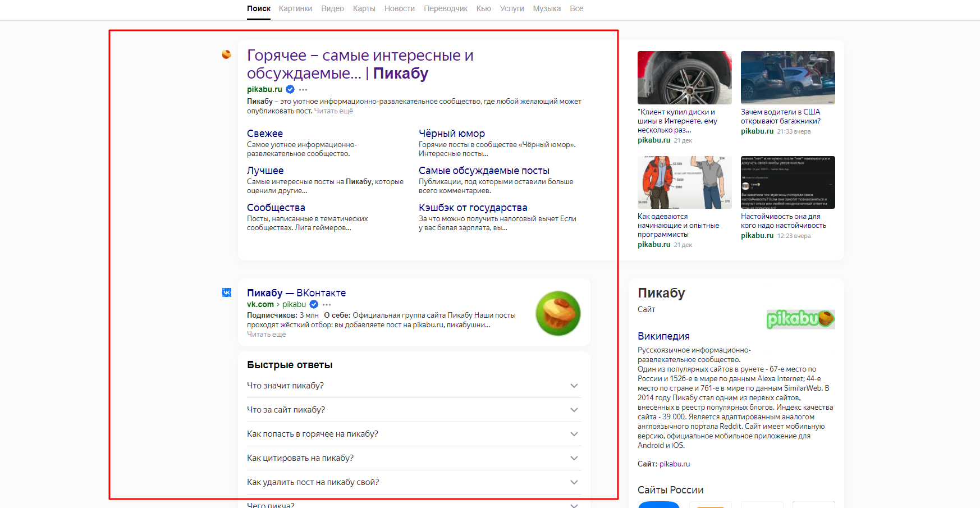The width and height of the screenshot is (980, 508).
Task: Expand "Что значит пикабу?" answer
Action: [x=414, y=386]
